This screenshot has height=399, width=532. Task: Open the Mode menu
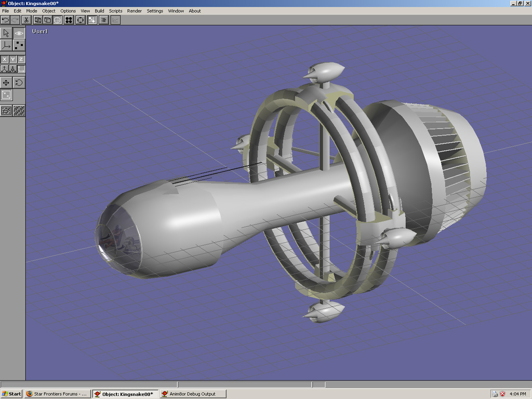point(32,11)
